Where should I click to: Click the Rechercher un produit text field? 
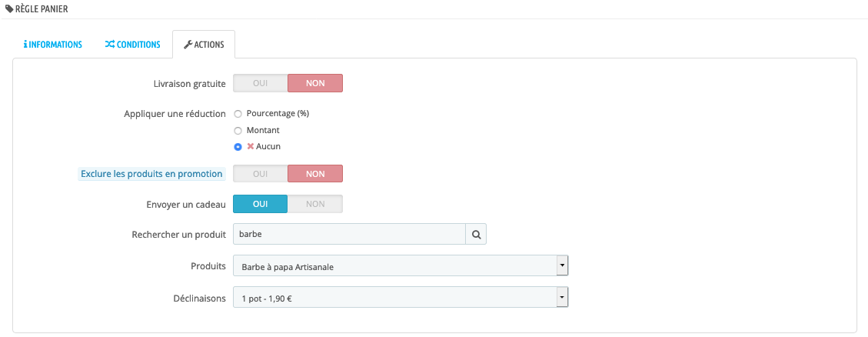[349, 234]
